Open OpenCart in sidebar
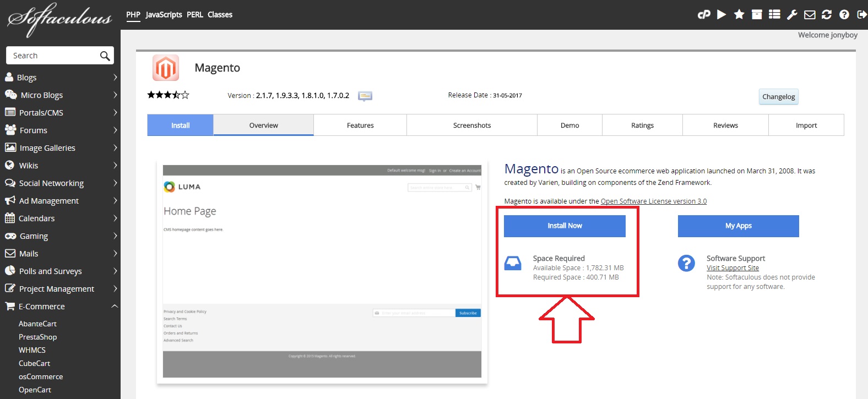The width and height of the screenshot is (868, 399). click(x=35, y=390)
